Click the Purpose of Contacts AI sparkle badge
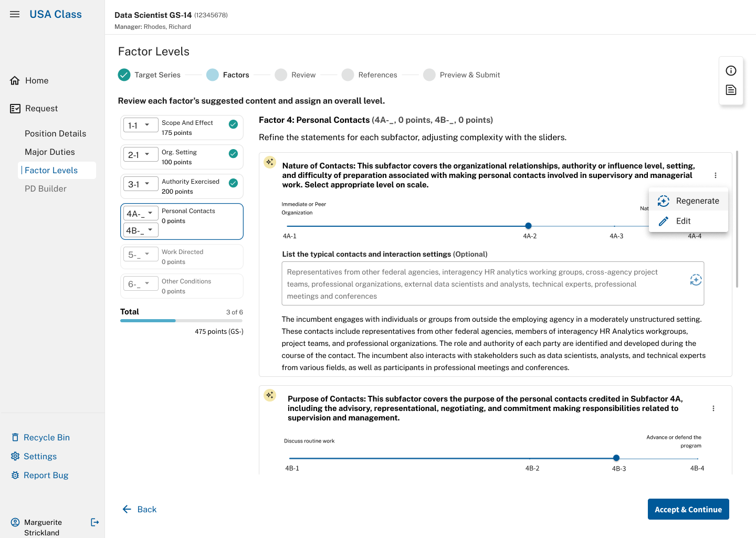Image resolution: width=756 pixels, height=538 pixels. coord(270,395)
